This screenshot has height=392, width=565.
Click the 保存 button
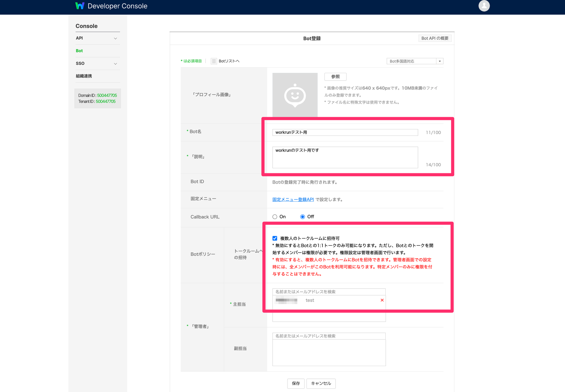point(296,383)
